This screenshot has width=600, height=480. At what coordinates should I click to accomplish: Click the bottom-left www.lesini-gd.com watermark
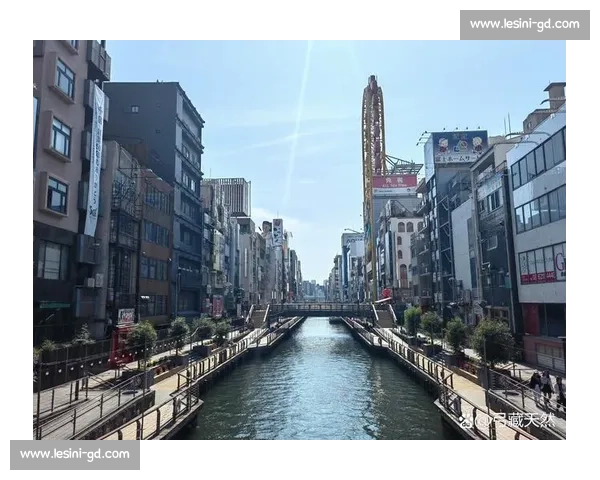tap(75, 455)
